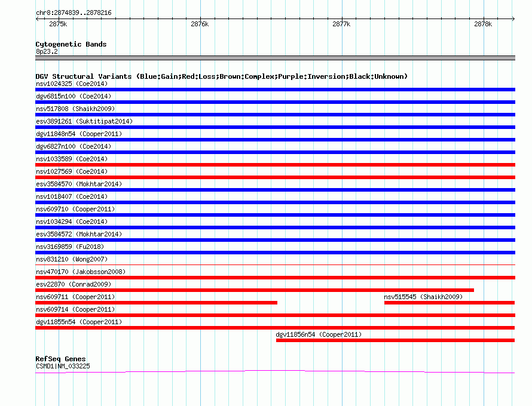Click the 8p23.2 cytogenetic band label
The image size is (532, 406).
(x=47, y=51)
